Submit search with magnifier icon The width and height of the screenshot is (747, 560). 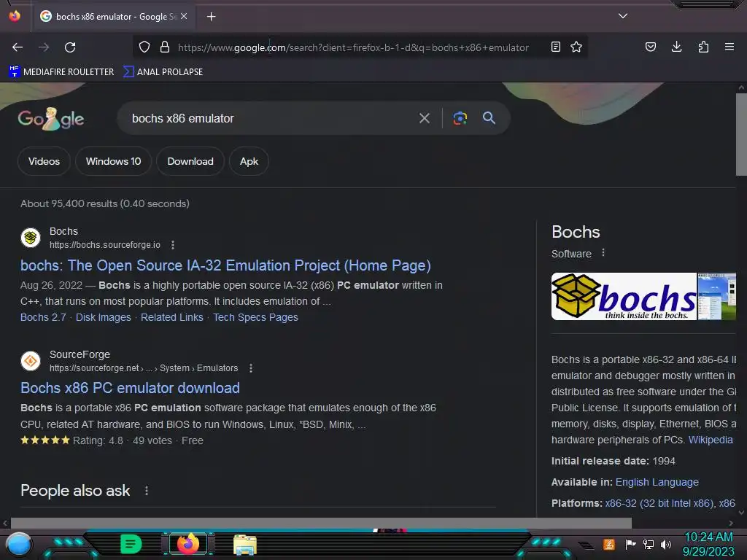[489, 117]
